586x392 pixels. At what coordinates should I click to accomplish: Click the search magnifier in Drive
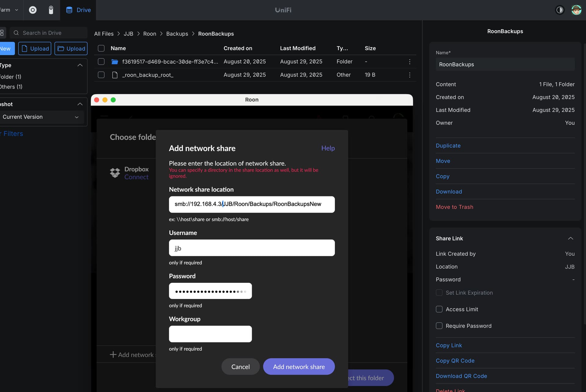click(x=16, y=33)
